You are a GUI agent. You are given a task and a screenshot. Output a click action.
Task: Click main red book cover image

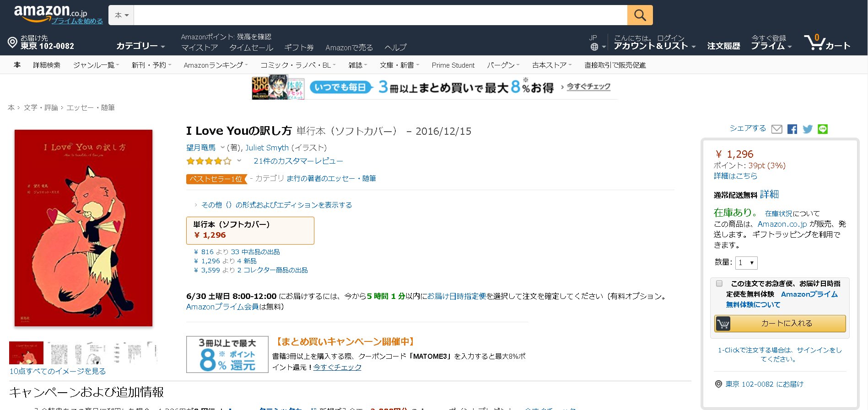(83, 228)
